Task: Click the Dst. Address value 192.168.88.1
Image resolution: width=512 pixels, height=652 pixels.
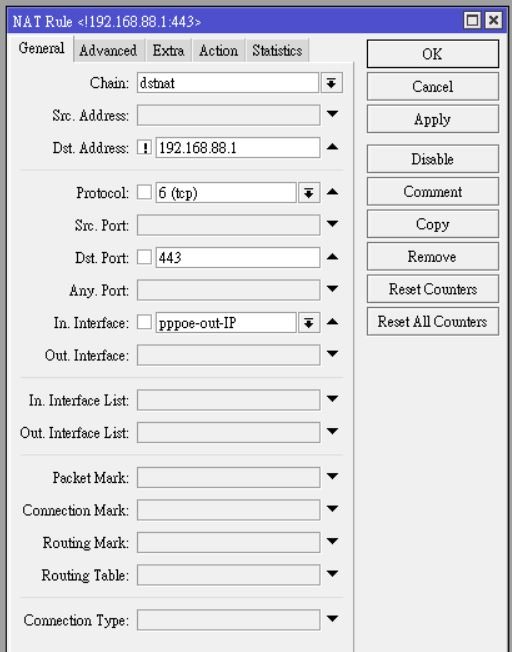Action: [x=238, y=148]
